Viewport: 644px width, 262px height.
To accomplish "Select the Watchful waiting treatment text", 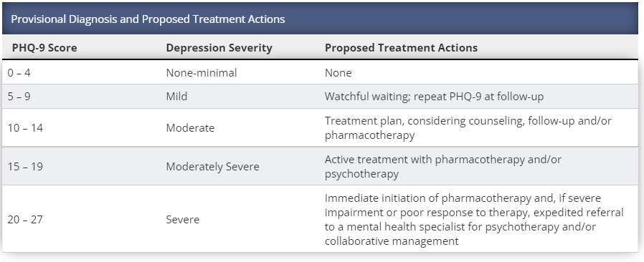I will pos(434,97).
